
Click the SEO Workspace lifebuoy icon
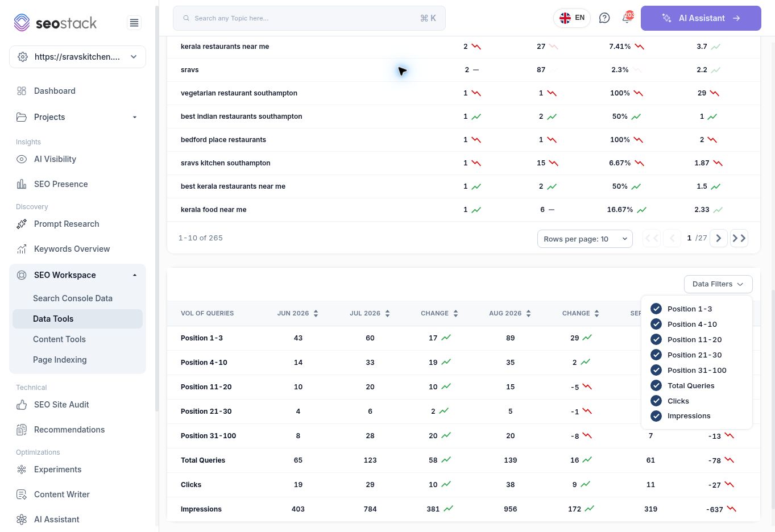coord(22,275)
